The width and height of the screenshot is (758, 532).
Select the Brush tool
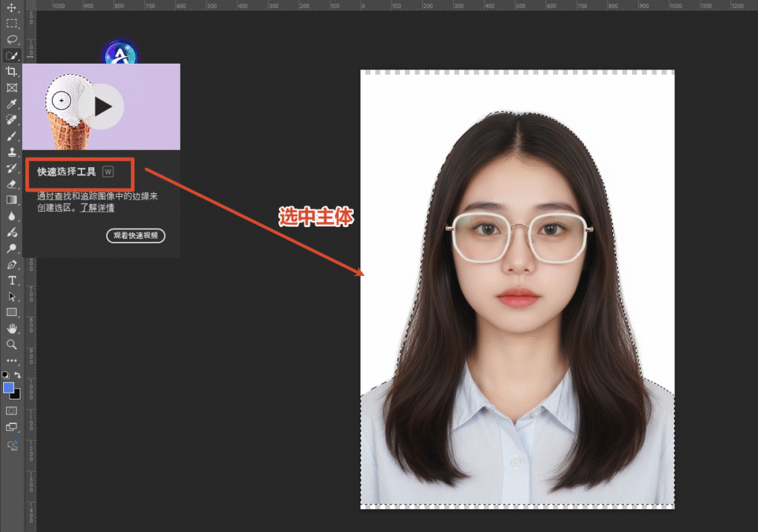point(12,136)
